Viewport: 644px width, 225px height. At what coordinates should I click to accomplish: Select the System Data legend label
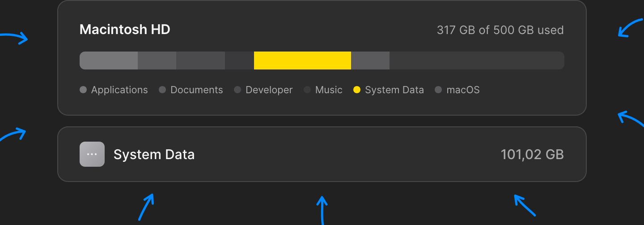pos(394,90)
